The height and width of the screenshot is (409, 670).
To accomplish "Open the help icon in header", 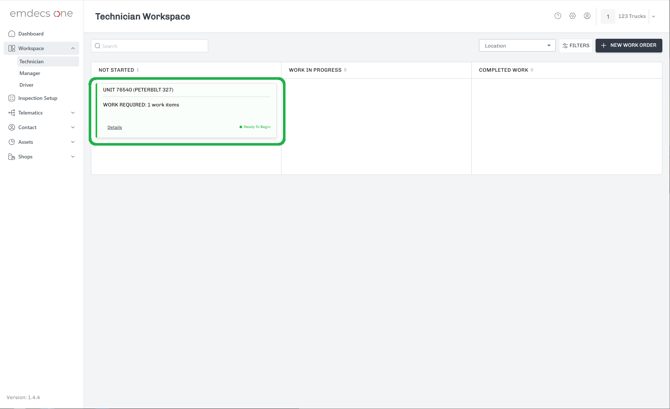I will 558,16.
